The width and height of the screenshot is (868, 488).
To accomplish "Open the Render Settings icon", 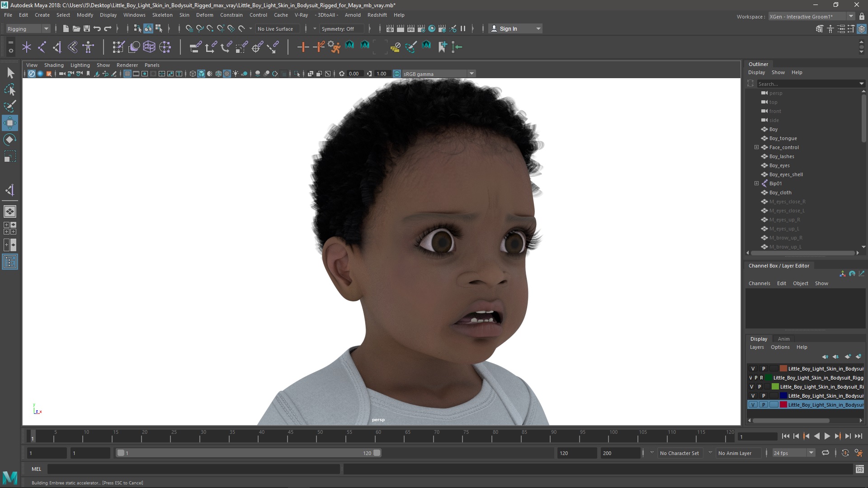I will (421, 28).
